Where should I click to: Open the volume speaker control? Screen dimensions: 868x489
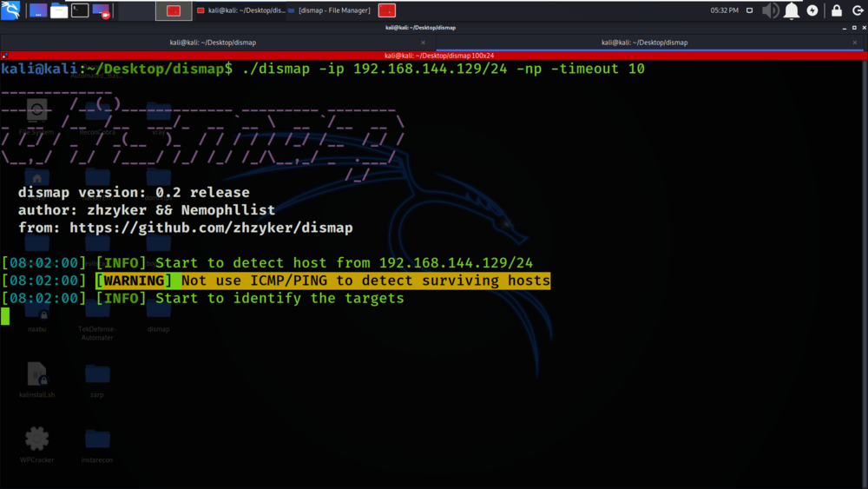point(770,10)
